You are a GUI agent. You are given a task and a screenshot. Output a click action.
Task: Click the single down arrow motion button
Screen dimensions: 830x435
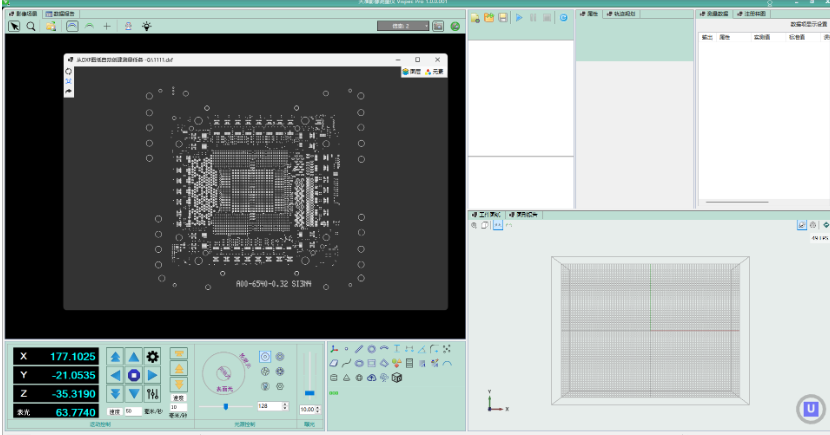pyautogui.click(x=134, y=394)
